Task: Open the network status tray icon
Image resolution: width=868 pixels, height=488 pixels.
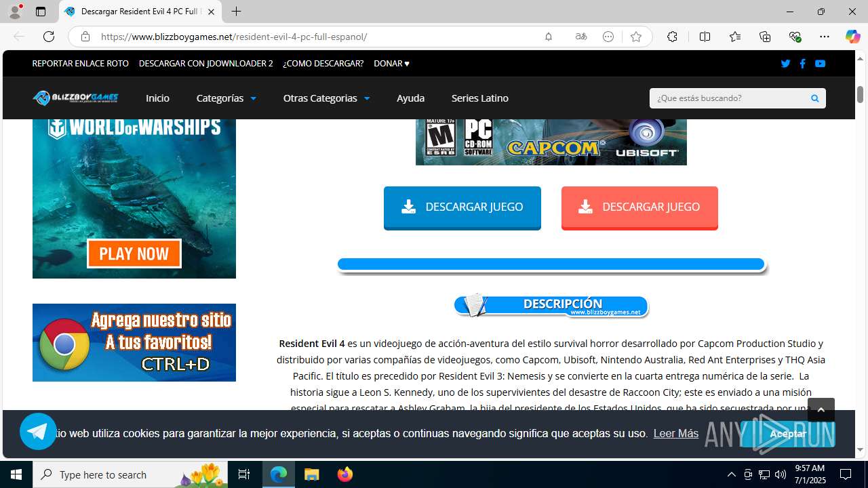Action: coord(764,474)
